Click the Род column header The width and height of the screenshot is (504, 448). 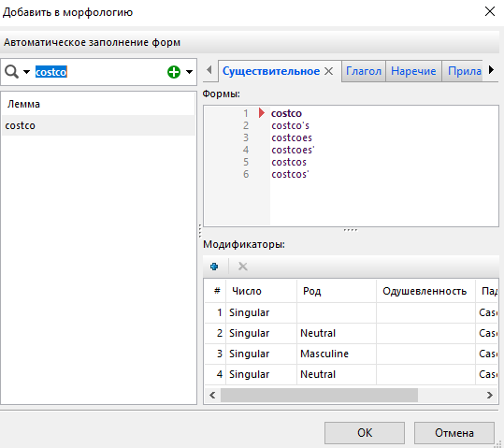tap(337, 291)
